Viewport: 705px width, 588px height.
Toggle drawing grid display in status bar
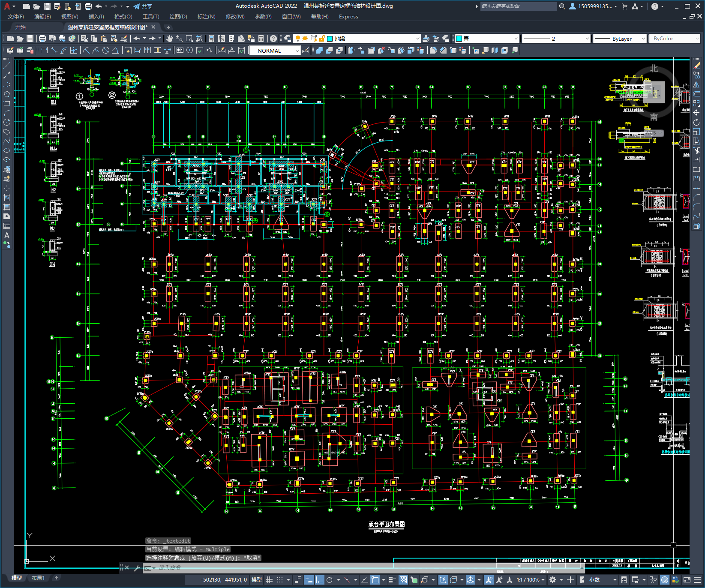pyautogui.click(x=270, y=580)
